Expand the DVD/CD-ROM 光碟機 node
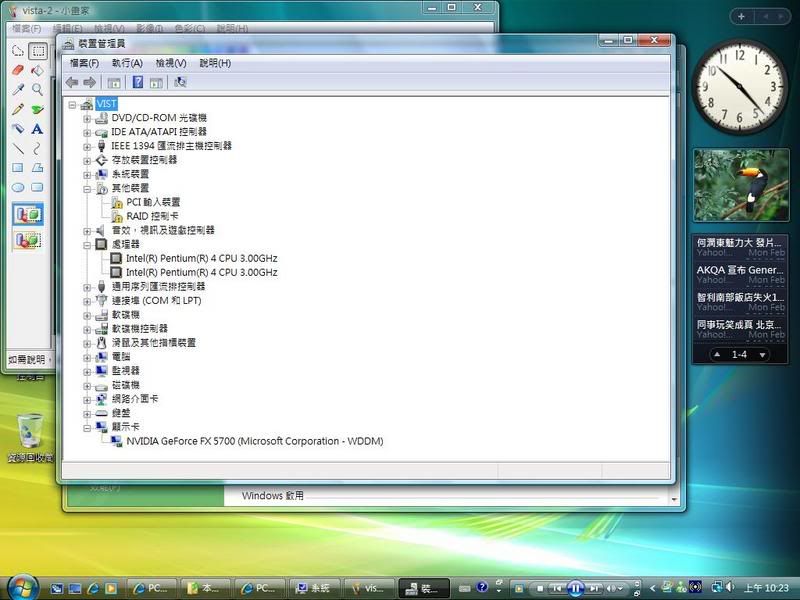This screenshot has height=600, width=800. [x=87, y=118]
